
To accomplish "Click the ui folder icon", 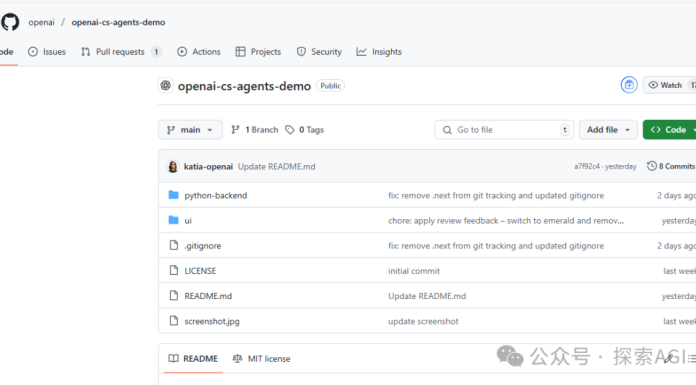I will [174, 220].
